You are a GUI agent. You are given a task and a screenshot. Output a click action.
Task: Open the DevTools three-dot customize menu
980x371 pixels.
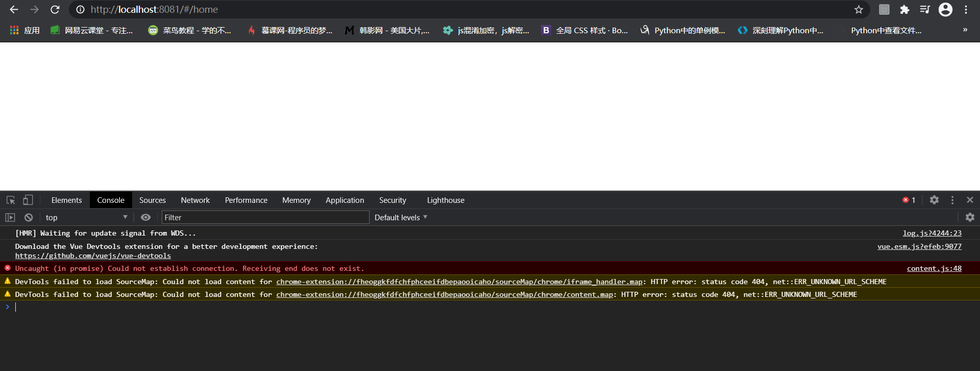pos(952,200)
